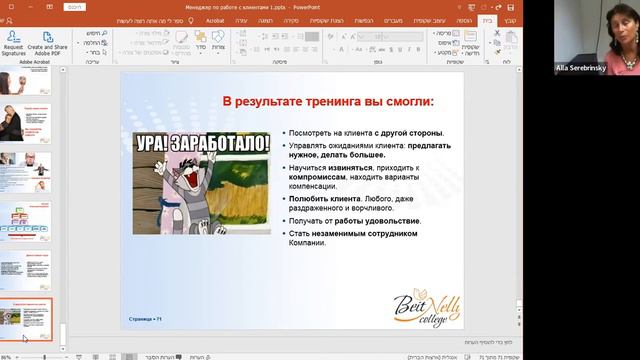This screenshot has width=640, height=360.
Task: Expand the Section (מקטע) dropdown arrow
Action: [434, 53]
